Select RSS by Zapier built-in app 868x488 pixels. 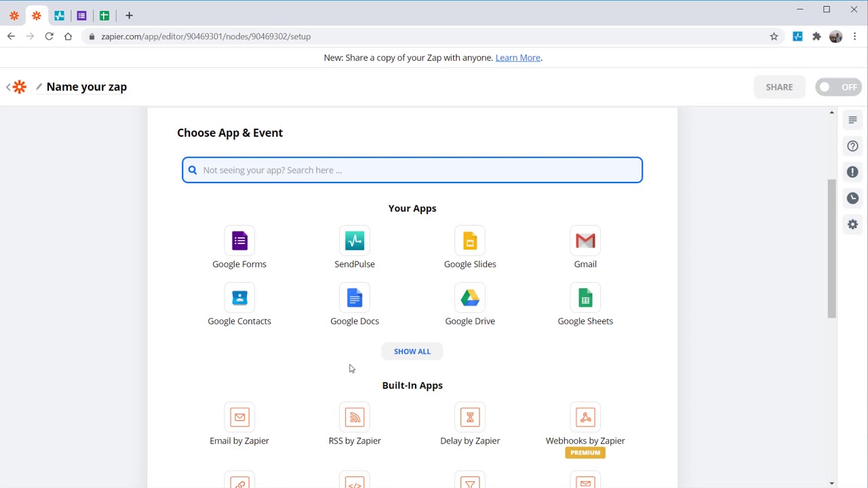click(x=355, y=417)
